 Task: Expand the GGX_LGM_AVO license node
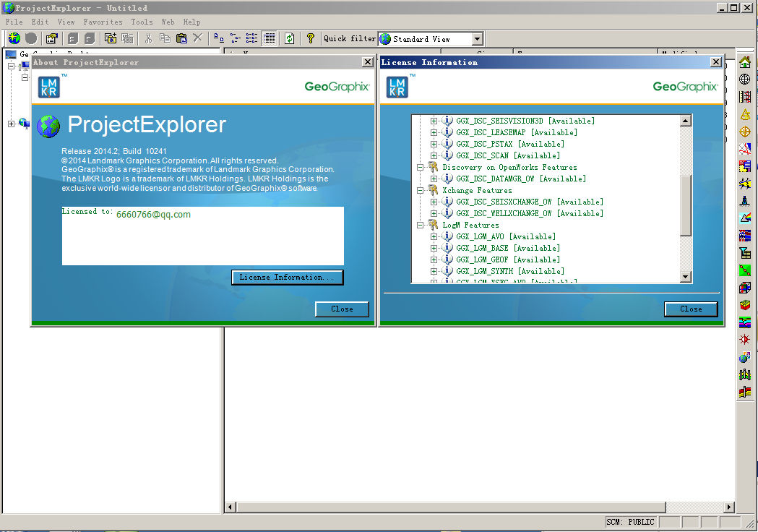pyautogui.click(x=434, y=236)
